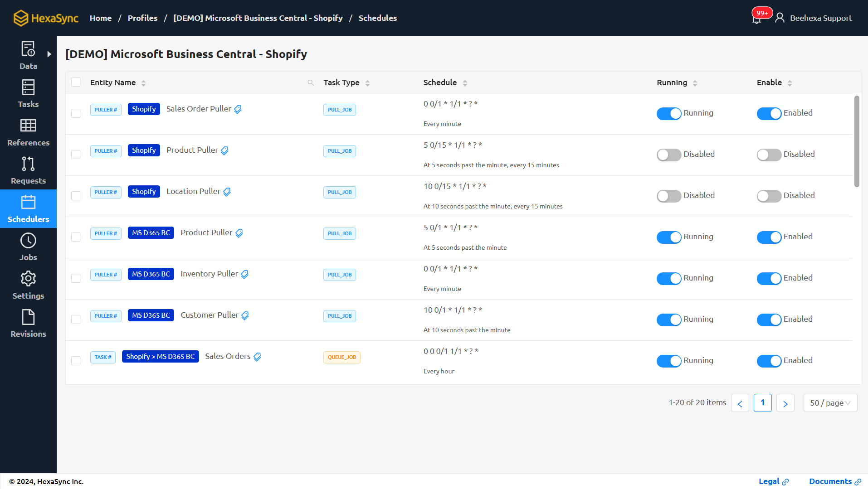Click the user profile icon

[780, 18]
